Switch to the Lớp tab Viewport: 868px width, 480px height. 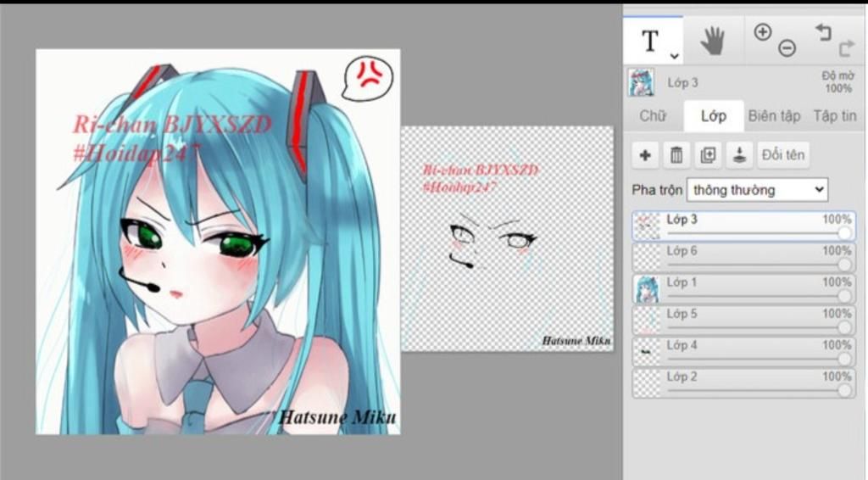point(713,115)
